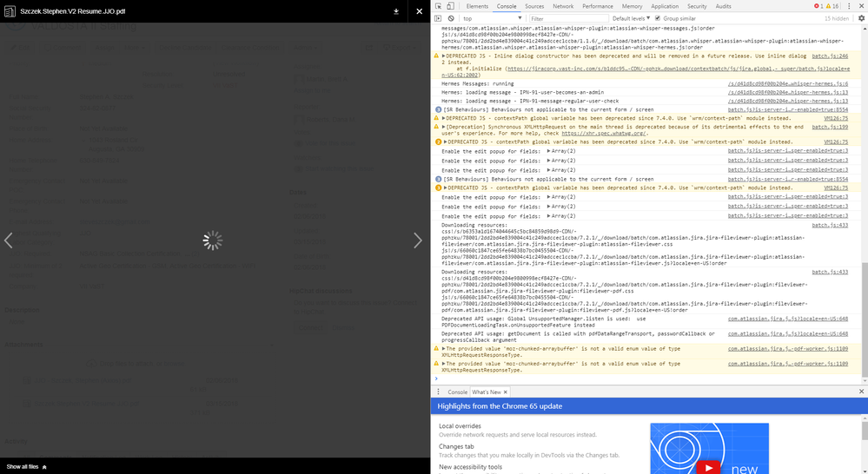Open the JavaScript context dropdown showing top

tap(492, 18)
